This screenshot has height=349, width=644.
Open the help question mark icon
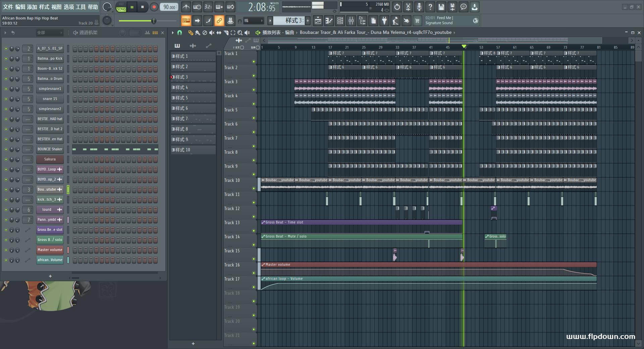click(x=430, y=7)
